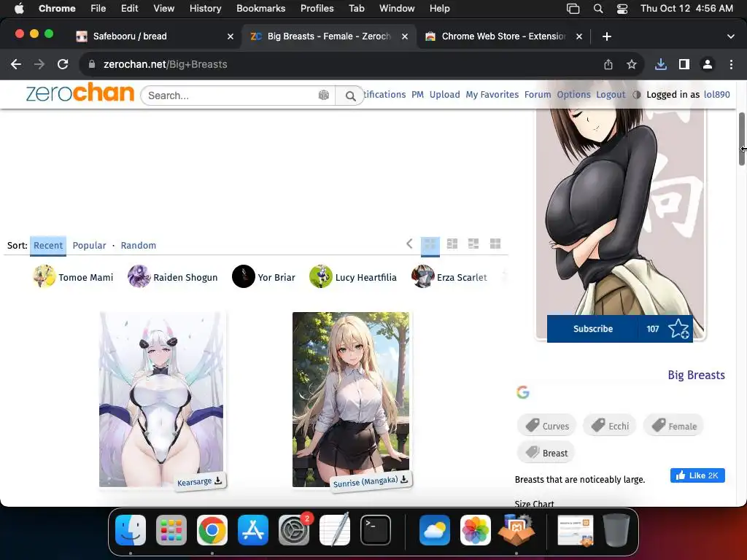The image size is (747, 560).
Task: Go back to the previous page
Action: coord(16,64)
